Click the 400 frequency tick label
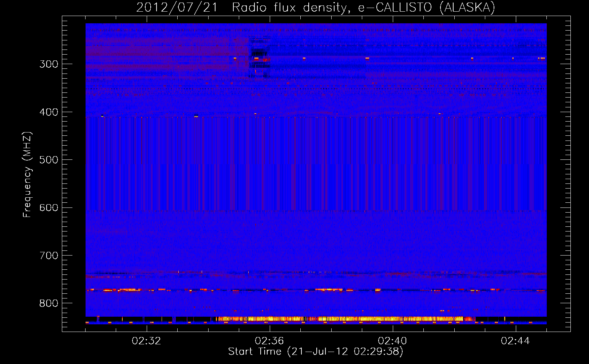This screenshot has width=589, height=364. pos(49,112)
